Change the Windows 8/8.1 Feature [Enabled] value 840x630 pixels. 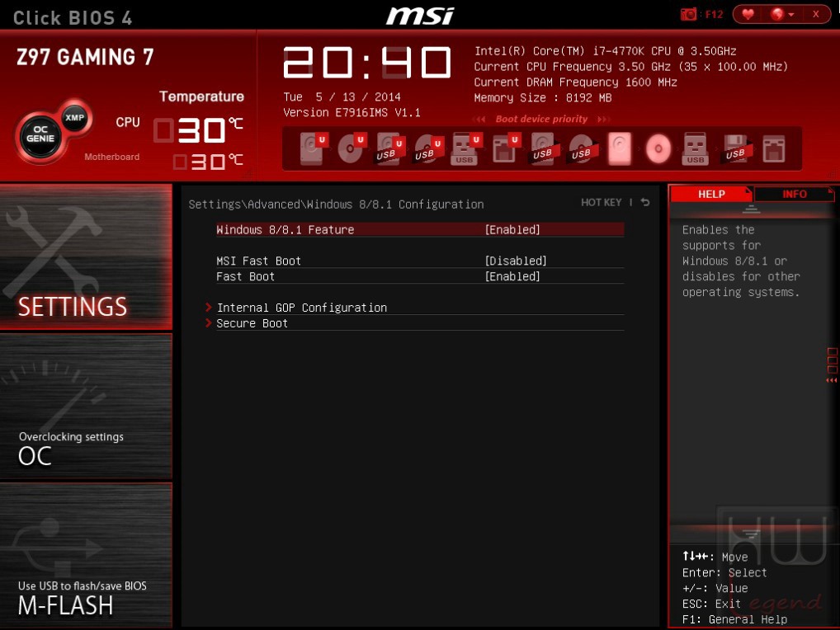[512, 229]
